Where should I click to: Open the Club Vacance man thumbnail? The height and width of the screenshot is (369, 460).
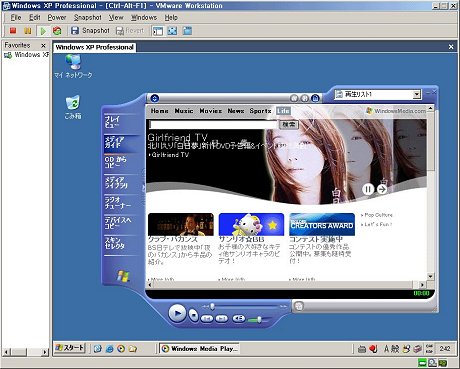tap(181, 224)
